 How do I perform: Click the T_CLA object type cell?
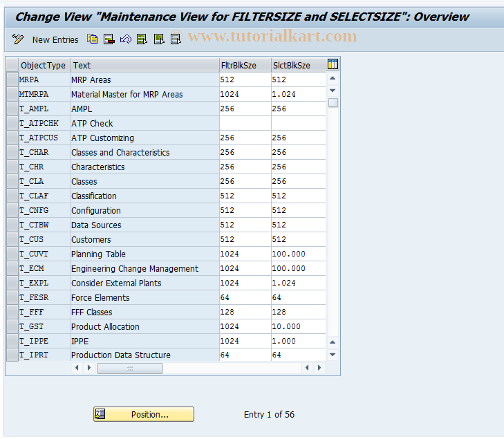point(45,181)
